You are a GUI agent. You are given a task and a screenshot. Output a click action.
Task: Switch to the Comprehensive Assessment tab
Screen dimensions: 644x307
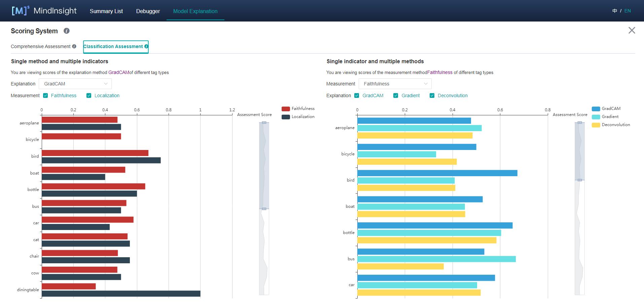tap(40, 46)
